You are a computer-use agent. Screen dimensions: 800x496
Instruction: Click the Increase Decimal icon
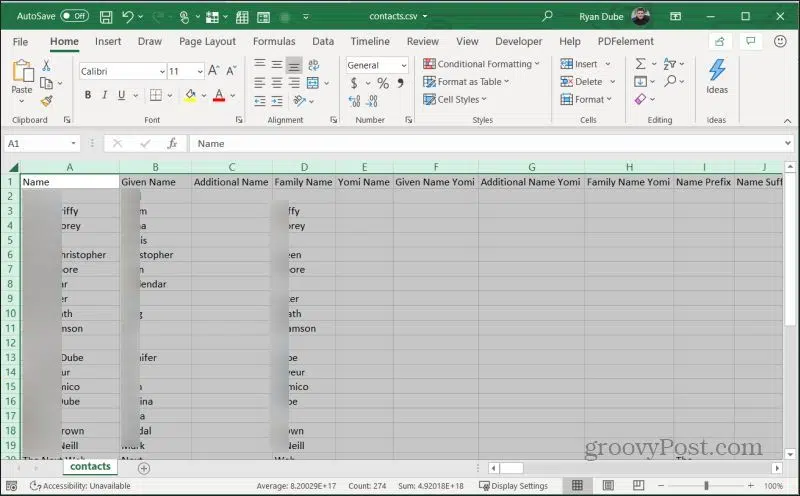355,101
